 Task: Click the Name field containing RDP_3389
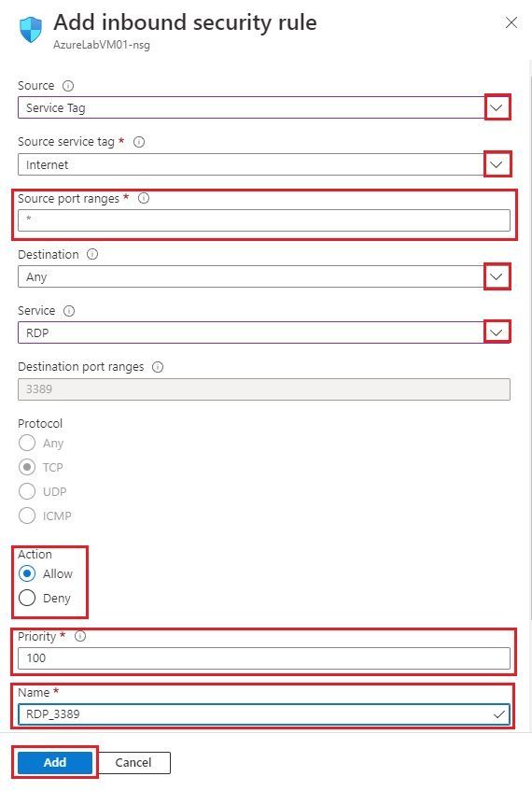pos(264,713)
